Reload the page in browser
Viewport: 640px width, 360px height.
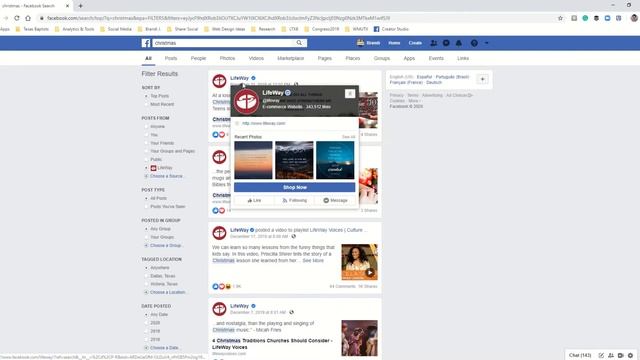click(x=17, y=18)
